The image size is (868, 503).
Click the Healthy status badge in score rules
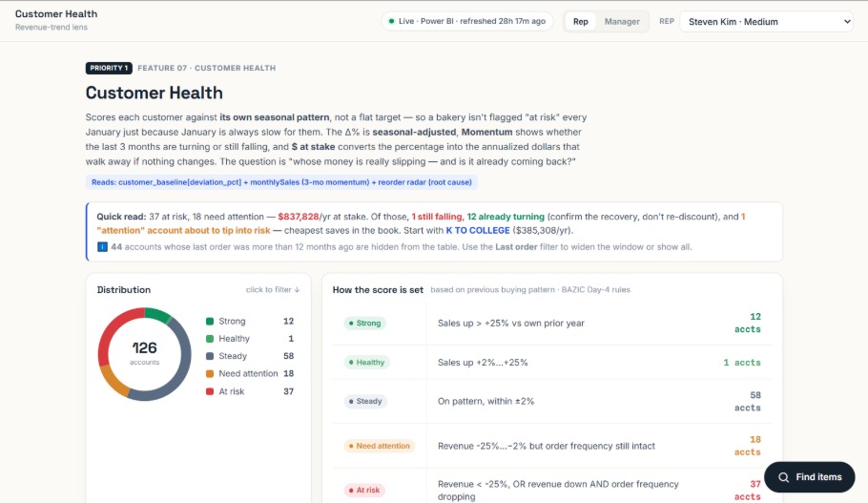click(x=366, y=363)
